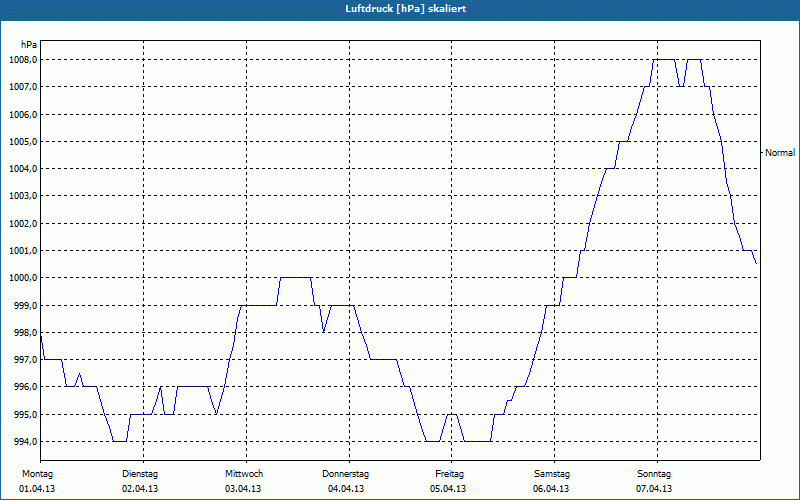Screen dimensions: 800x500
Task: Click the 'Normal' pressure marker label
Action: [780, 153]
